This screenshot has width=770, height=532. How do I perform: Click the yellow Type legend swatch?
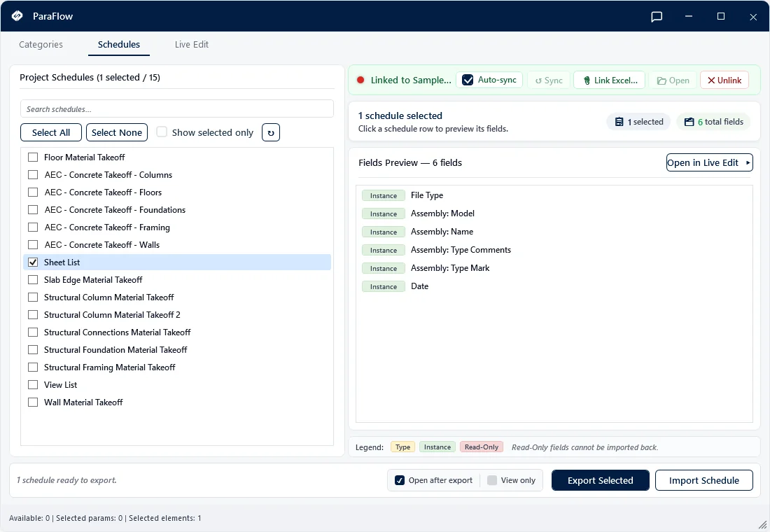tap(403, 447)
